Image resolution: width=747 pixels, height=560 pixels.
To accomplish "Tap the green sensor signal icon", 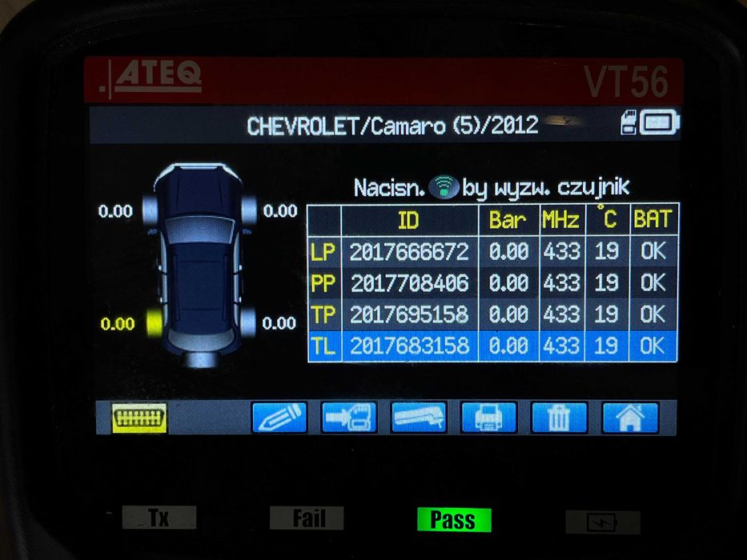I will coord(444,186).
